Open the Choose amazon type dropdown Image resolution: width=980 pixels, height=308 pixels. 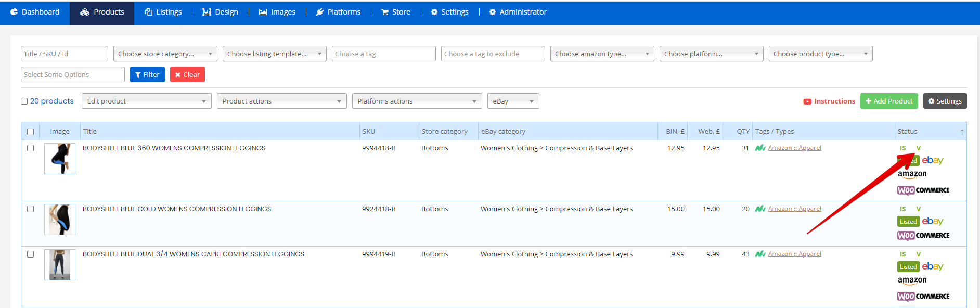click(602, 54)
